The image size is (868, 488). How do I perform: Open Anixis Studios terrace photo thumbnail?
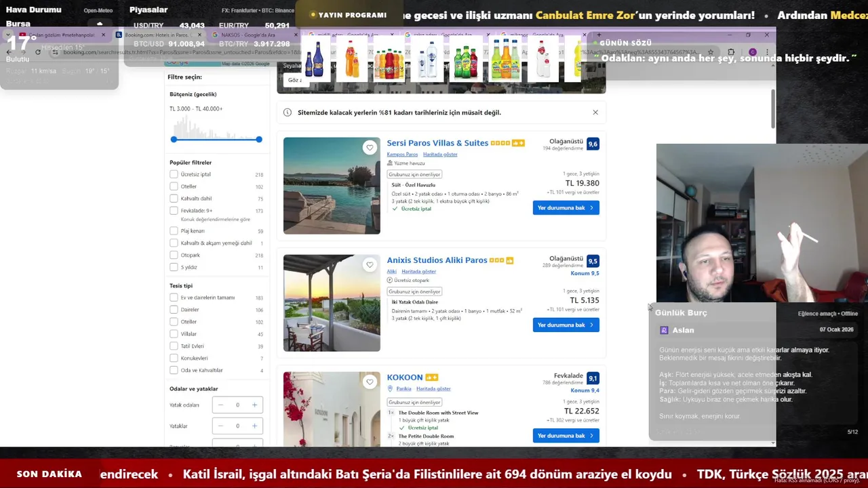pyautogui.click(x=332, y=303)
